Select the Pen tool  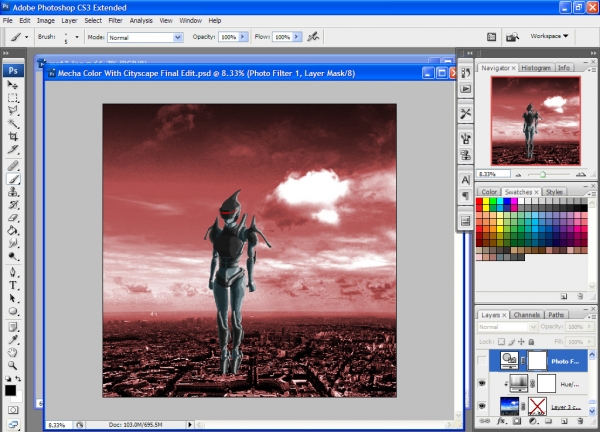(x=13, y=272)
